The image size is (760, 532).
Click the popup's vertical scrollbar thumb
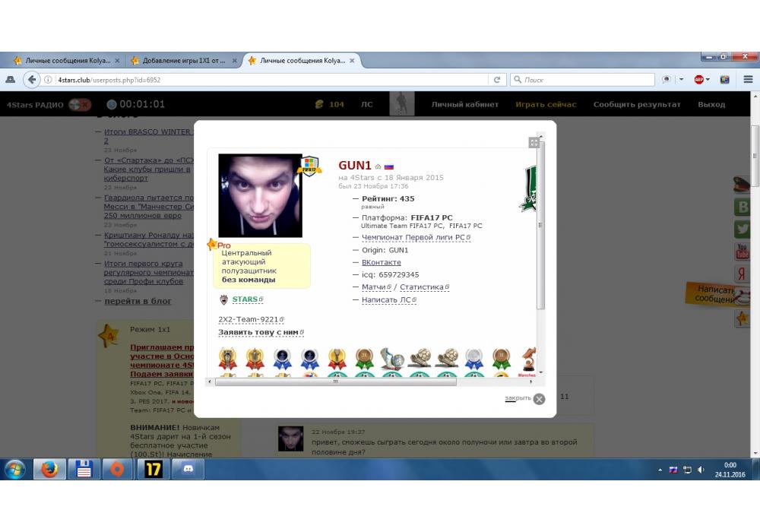coord(541,225)
